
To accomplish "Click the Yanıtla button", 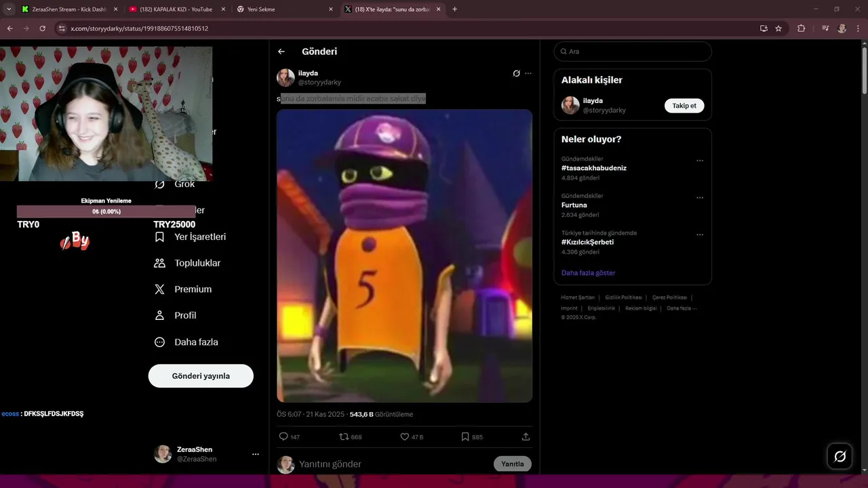I will [512, 464].
